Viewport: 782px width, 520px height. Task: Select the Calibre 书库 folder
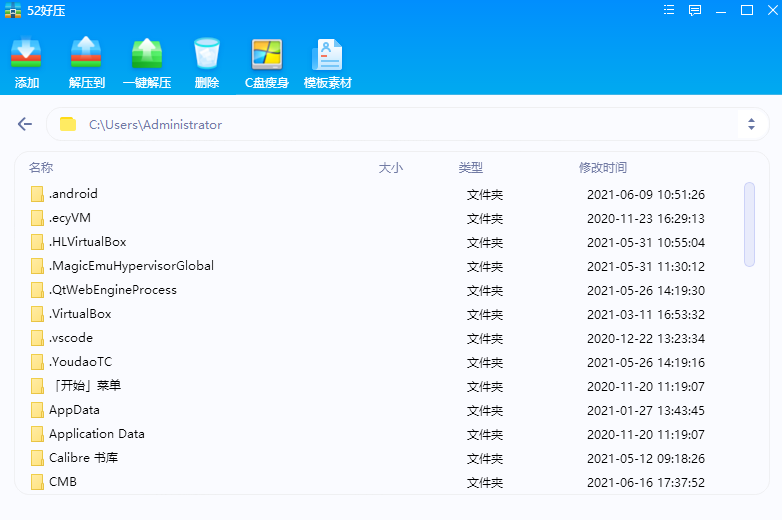click(83, 458)
